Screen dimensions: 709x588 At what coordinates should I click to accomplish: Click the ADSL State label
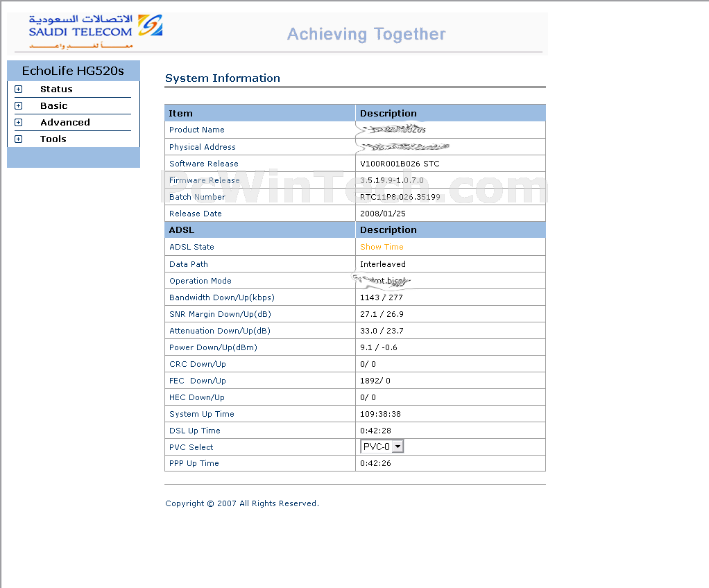pyautogui.click(x=191, y=248)
